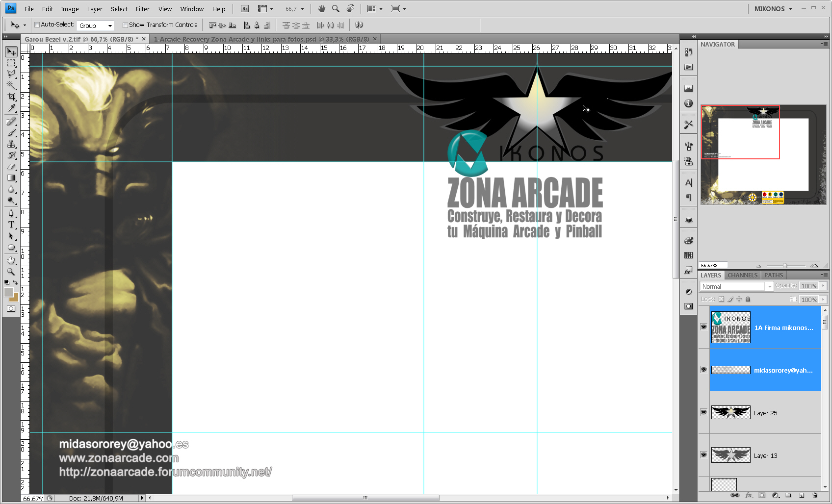Image resolution: width=832 pixels, height=504 pixels.
Task: Select the Eyedropper tool
Action: click(11, 108)
